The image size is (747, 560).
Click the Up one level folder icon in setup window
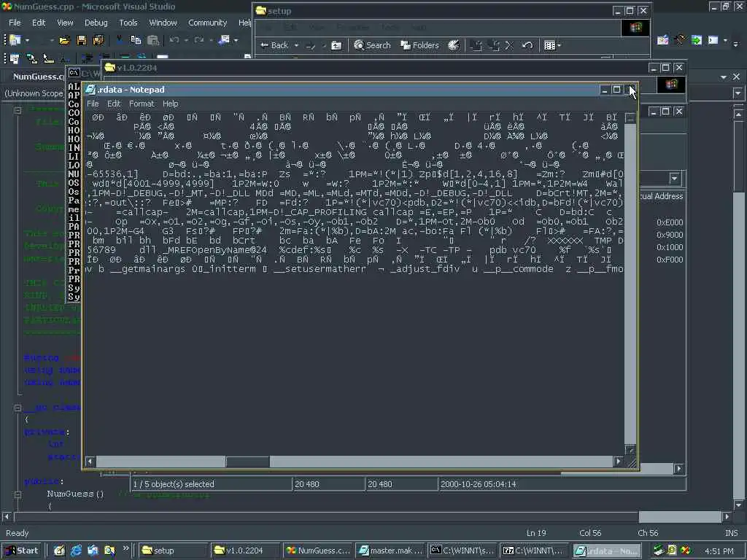click(x=336, y=46)
